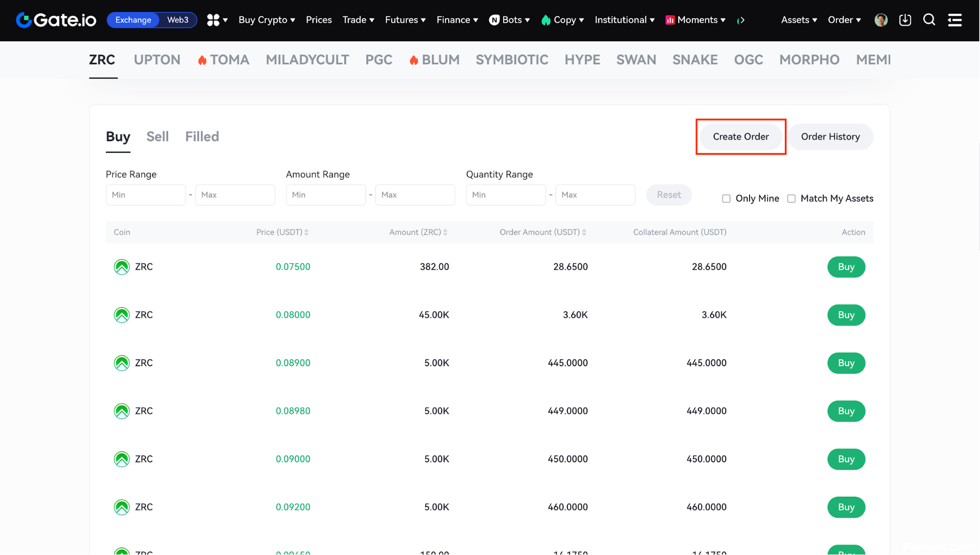
Task: Click ZRC coin logo in 0.09200 row
Action: click(122, 507)
